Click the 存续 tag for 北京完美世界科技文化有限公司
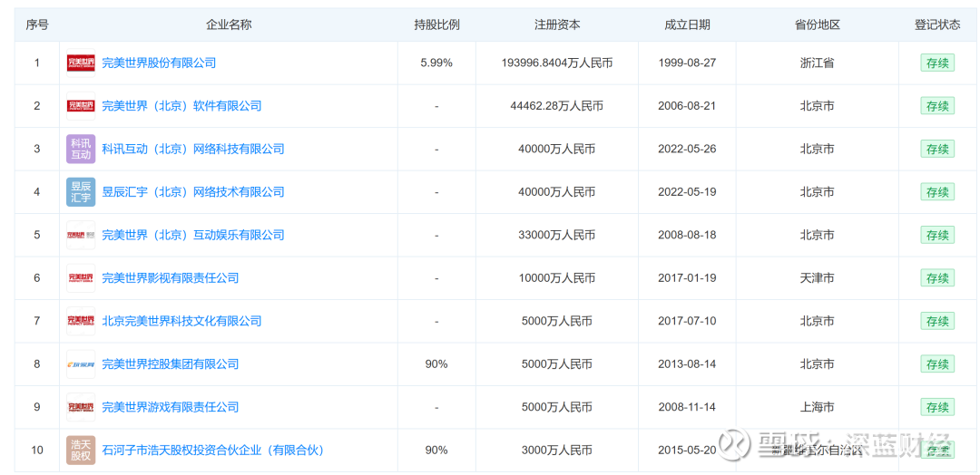Screen dimensions: 980x475 [936, 321]
